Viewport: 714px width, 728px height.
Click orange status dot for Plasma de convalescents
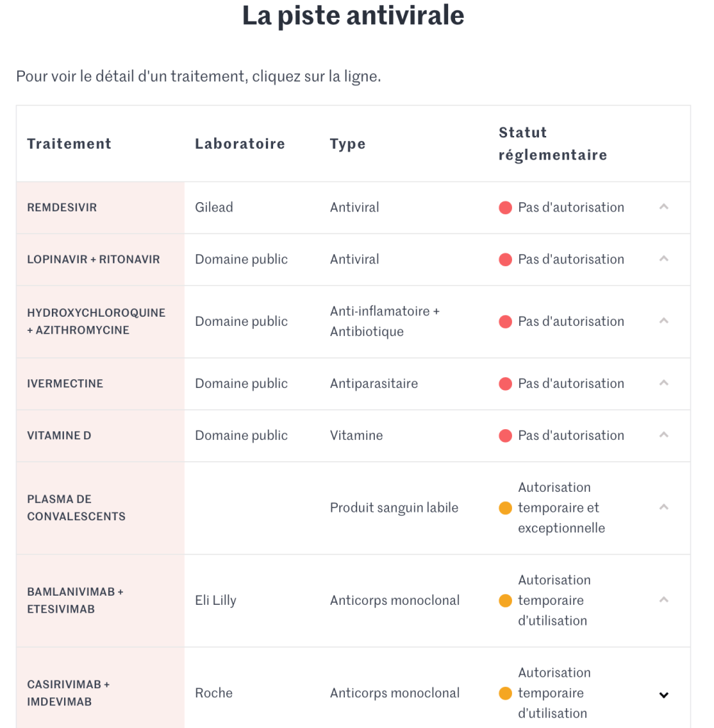tap(506, 508)
